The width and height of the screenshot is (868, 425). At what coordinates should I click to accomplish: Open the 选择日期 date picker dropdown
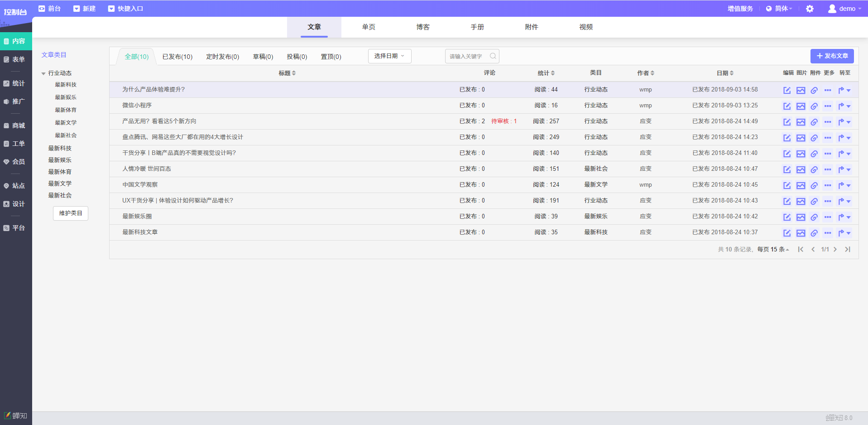(x=389, y=56)
